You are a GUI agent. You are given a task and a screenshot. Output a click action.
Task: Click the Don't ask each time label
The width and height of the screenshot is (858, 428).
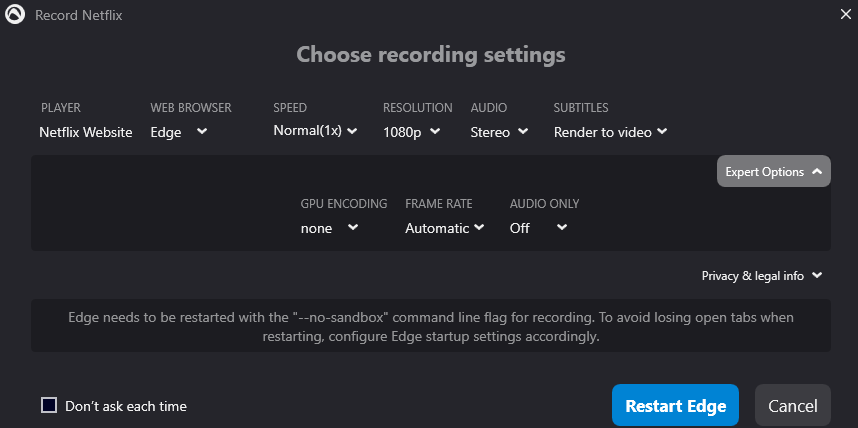pyautogui.click(x=126, y=406)
